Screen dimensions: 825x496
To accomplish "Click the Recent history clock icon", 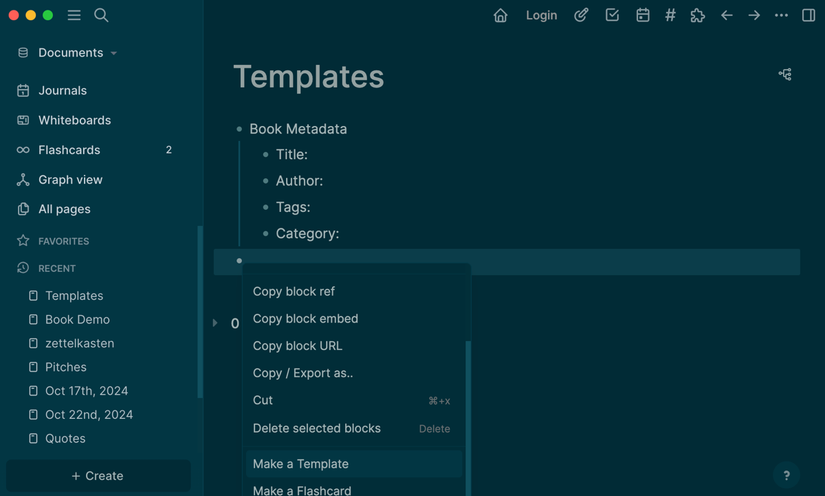I will (23, 268).
